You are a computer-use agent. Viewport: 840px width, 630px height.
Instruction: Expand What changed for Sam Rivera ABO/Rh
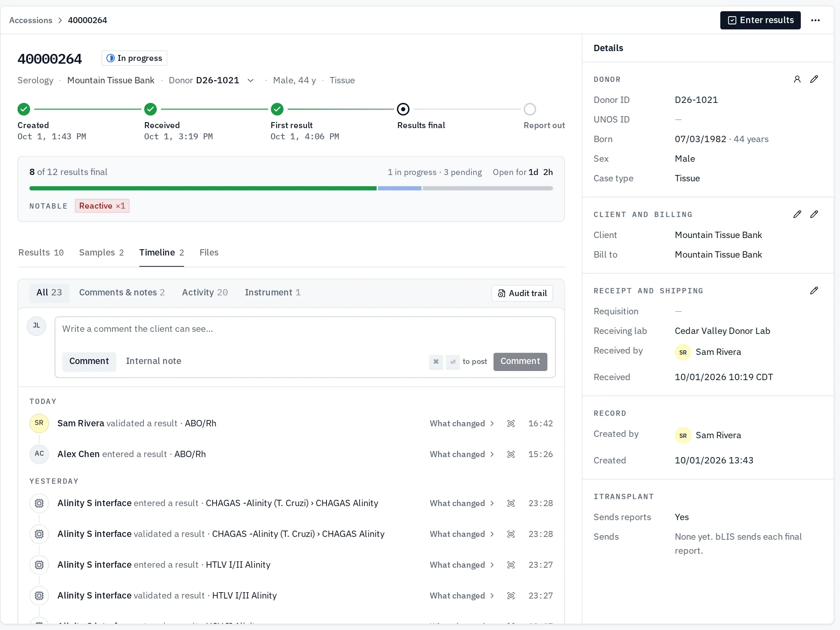[462, 423]
